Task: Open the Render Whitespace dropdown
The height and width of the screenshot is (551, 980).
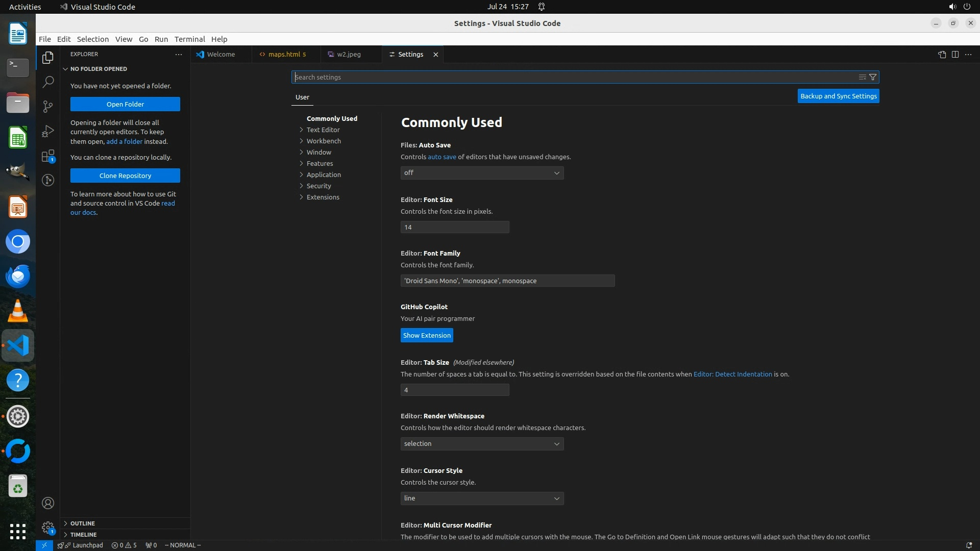Action: (482, 444)
